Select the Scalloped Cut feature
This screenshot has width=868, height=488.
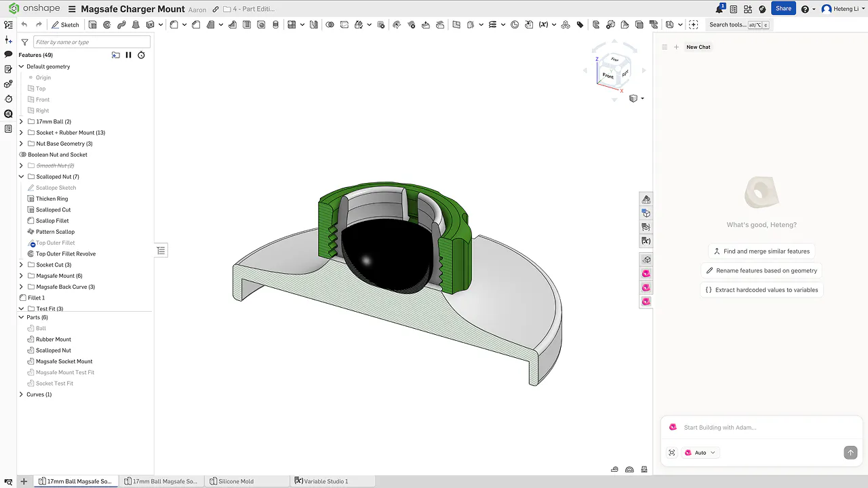tap(54, 209)
